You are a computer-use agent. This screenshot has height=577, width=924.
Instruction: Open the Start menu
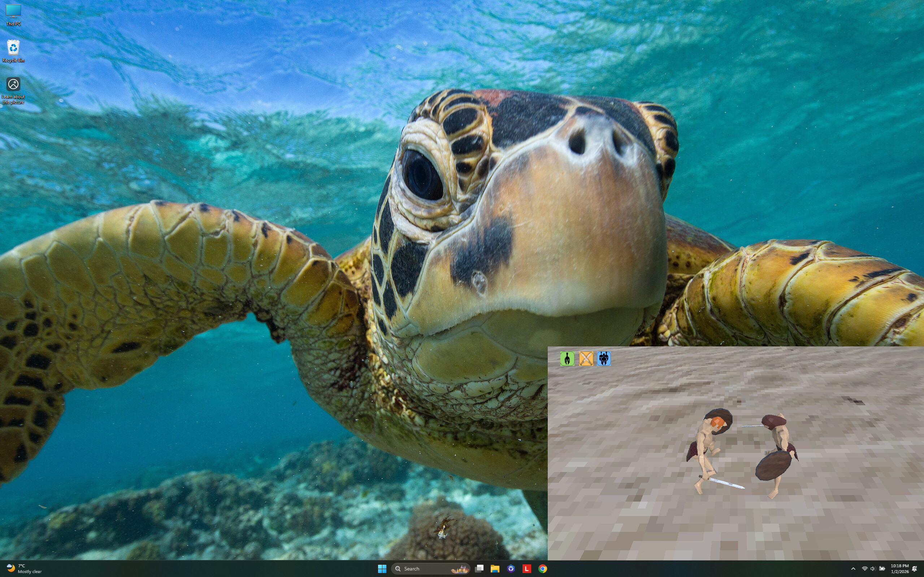(382, 569)
